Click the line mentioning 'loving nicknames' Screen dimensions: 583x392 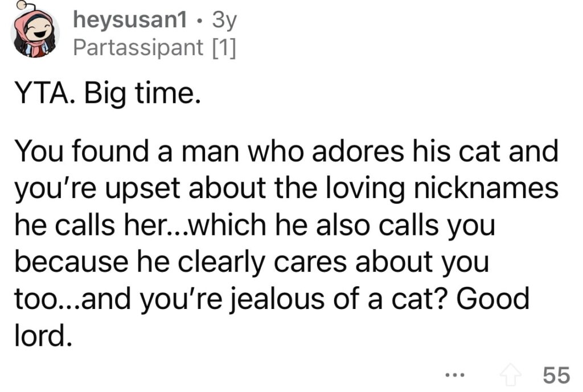[286, 188]
